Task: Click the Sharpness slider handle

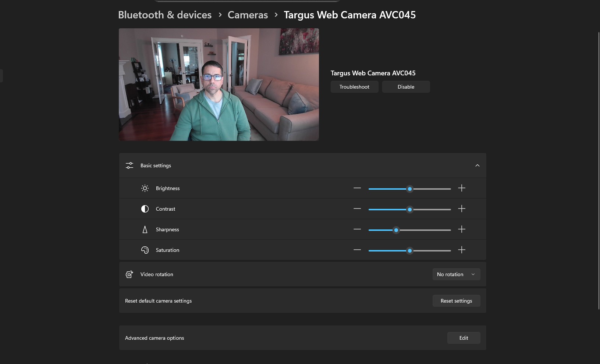Action: tap(396, 230)
